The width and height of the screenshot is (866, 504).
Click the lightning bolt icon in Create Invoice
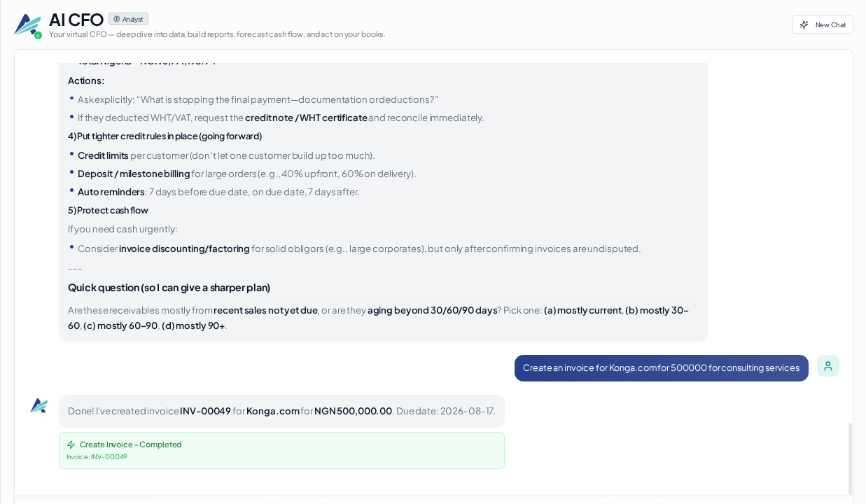[x=71, y=444]
